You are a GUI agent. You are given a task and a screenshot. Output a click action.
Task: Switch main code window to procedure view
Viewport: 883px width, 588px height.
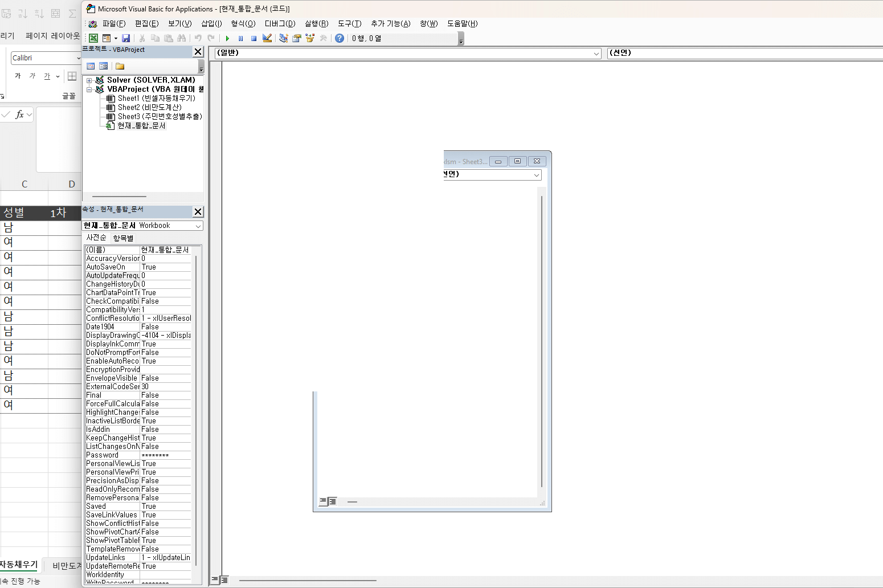(215, 580)
